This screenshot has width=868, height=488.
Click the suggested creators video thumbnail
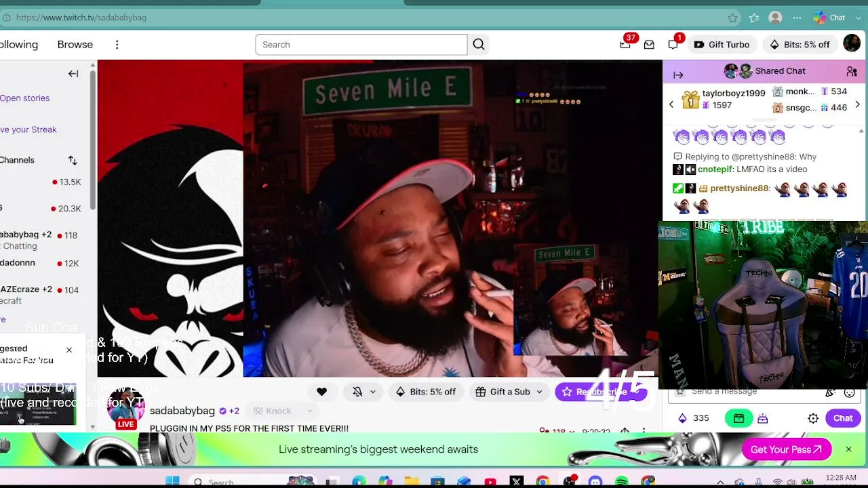point(38,404)
